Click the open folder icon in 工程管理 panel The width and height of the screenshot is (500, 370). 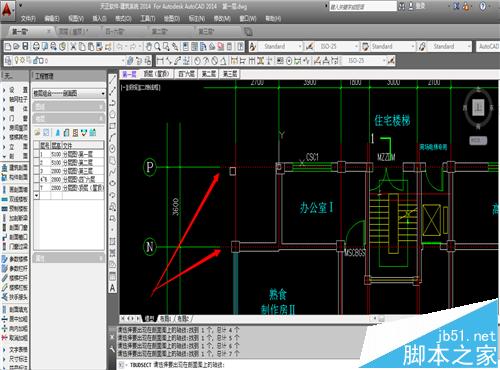[37, 133]
